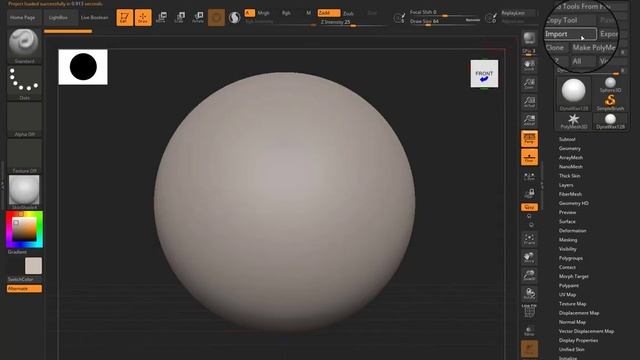The width and height of the screenshot is (640, 360).
Task: Adjust the Z Intensity slider
Action: click(x=352, y=22)
